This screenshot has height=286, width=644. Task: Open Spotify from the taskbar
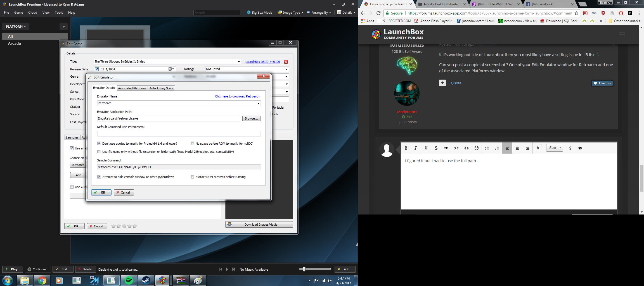[x=129, y=280]
